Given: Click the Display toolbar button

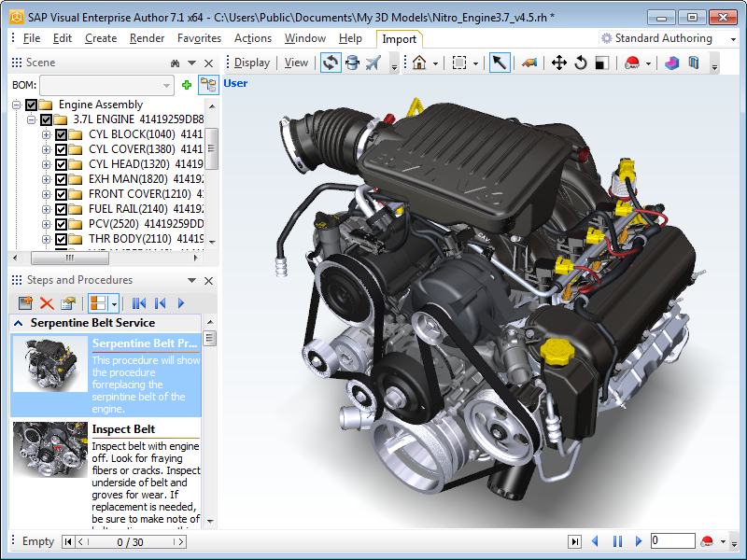Looking at the screenshot, I should [251, 63].
